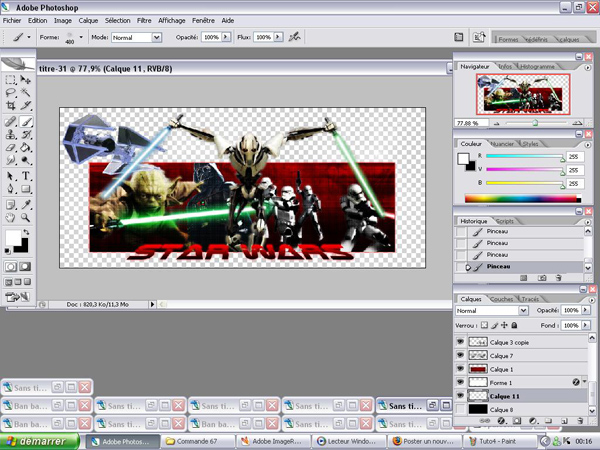Jump to ImageReady from toolbox
This screenshot has width=600, height=450.
coord(18,297)
